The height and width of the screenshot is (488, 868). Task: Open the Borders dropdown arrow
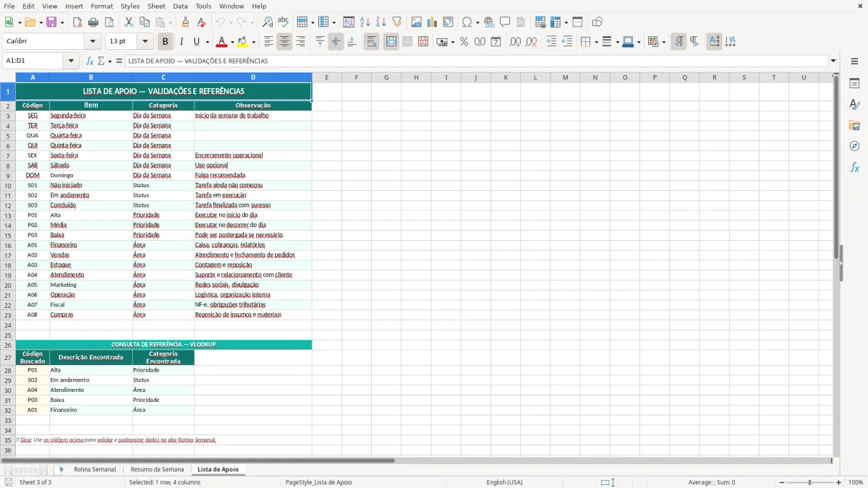click(x=596, y=42)
